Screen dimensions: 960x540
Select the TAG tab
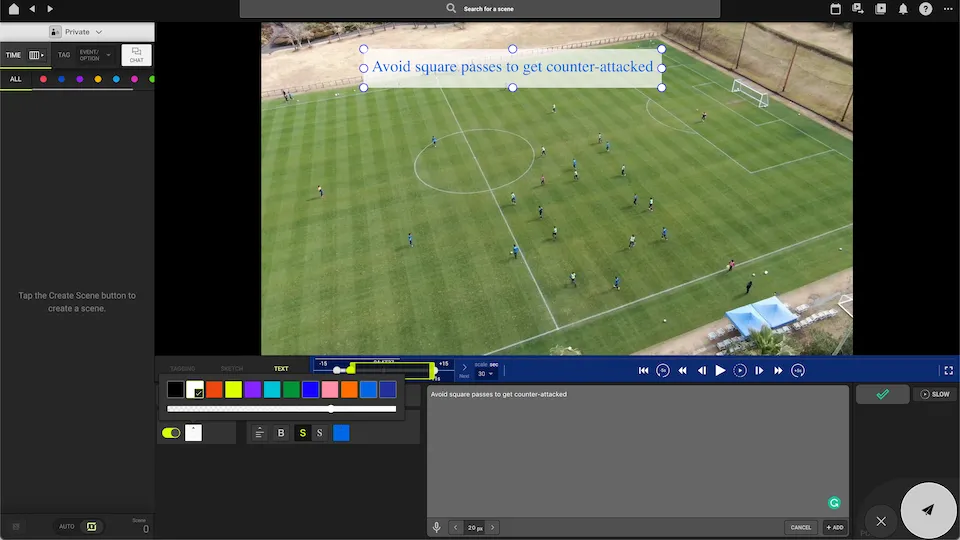(x=64, y=55)
